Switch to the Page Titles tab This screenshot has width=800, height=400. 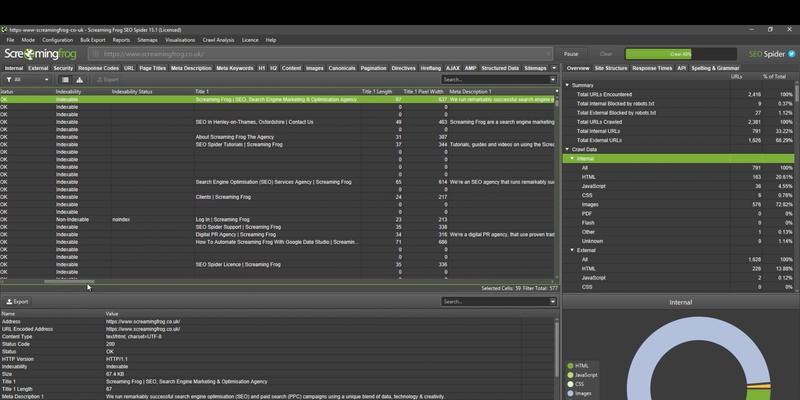[x=153, y=68]
